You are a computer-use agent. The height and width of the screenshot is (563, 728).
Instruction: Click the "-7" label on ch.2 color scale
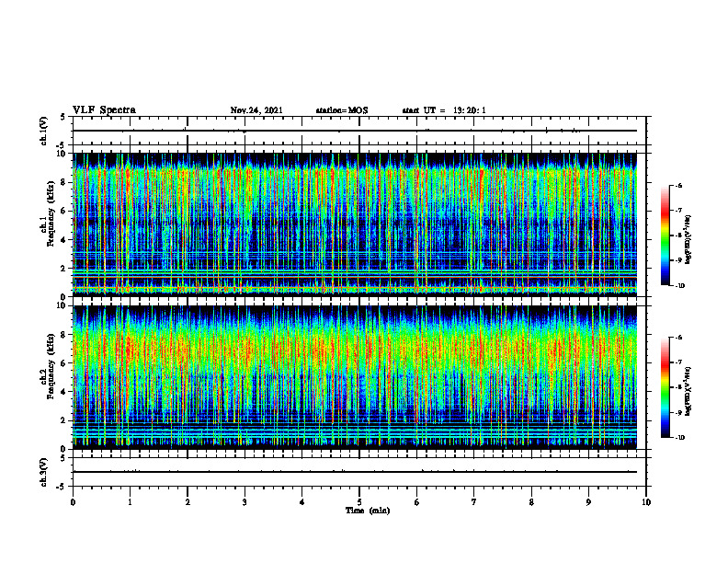(678, 362)
